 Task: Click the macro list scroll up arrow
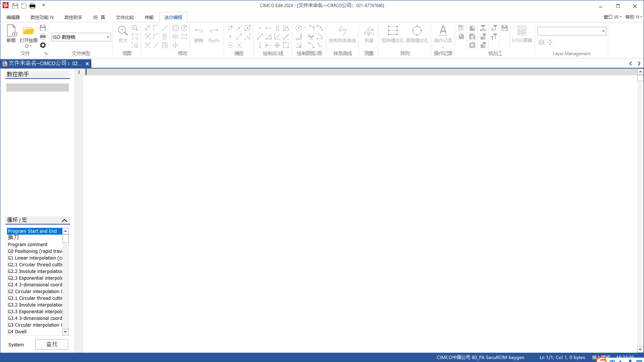pyautogui.click(x=65, y=231)
